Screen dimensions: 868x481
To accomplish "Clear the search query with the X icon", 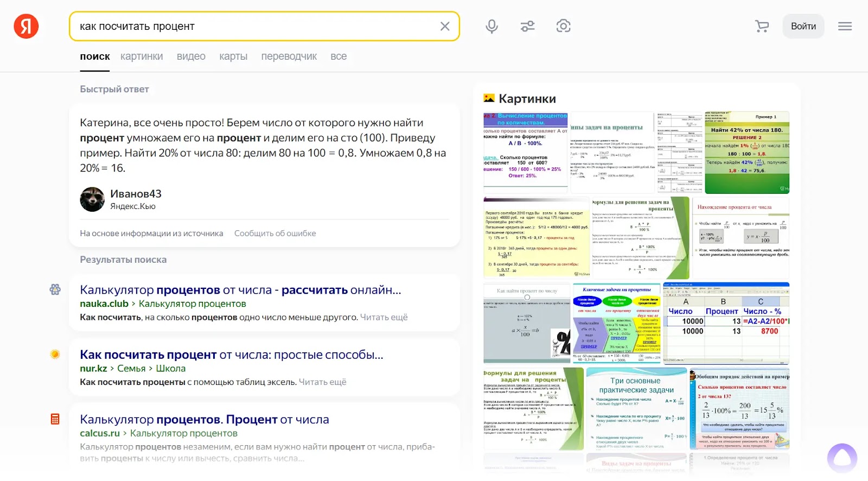I will [445, 26].
